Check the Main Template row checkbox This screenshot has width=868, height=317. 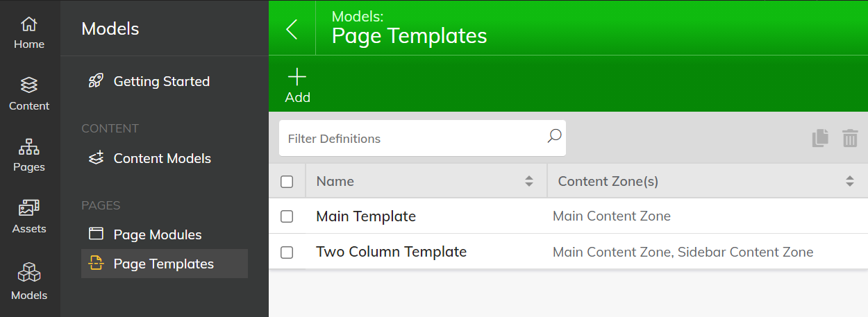coord(287,216)
